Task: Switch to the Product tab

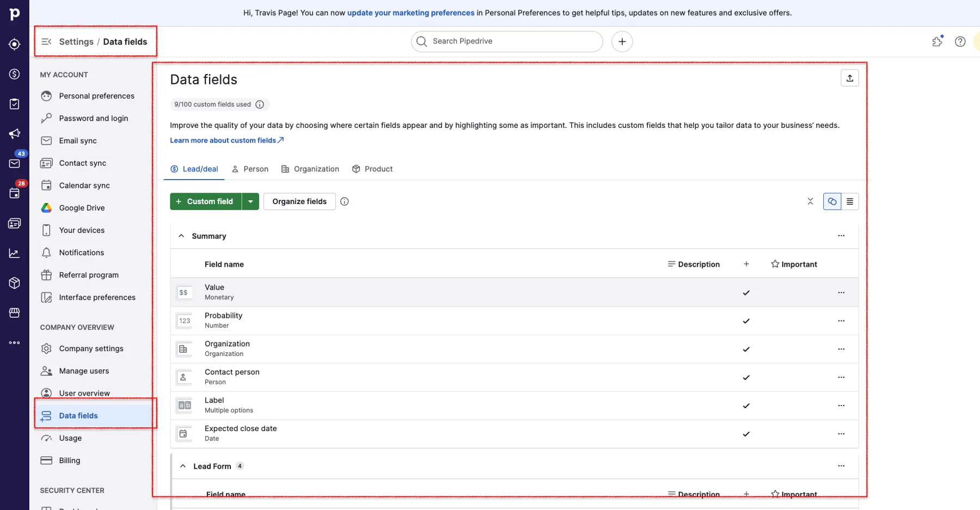Action: pyautogui.click(x=372, y=169)
